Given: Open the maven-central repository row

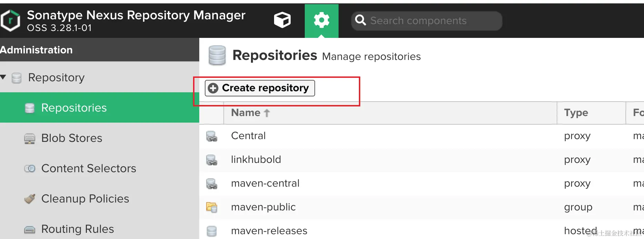Looking at the screenshot, I should pyautogui.click(x=422, y=184).
